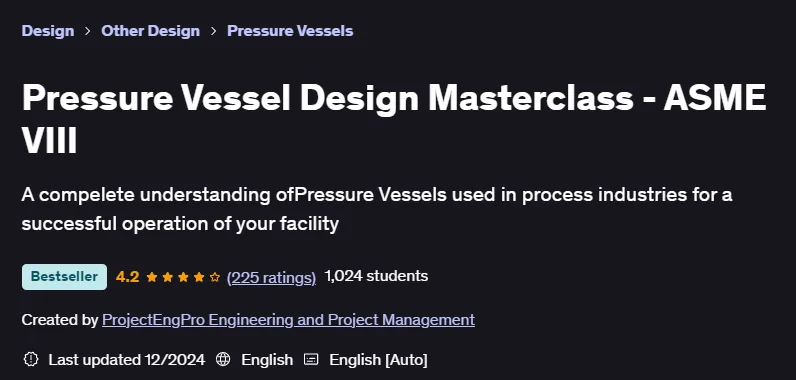Open the Other Design breadcrumb link
This screenshot has height=380, width=796.
(150, 31)
